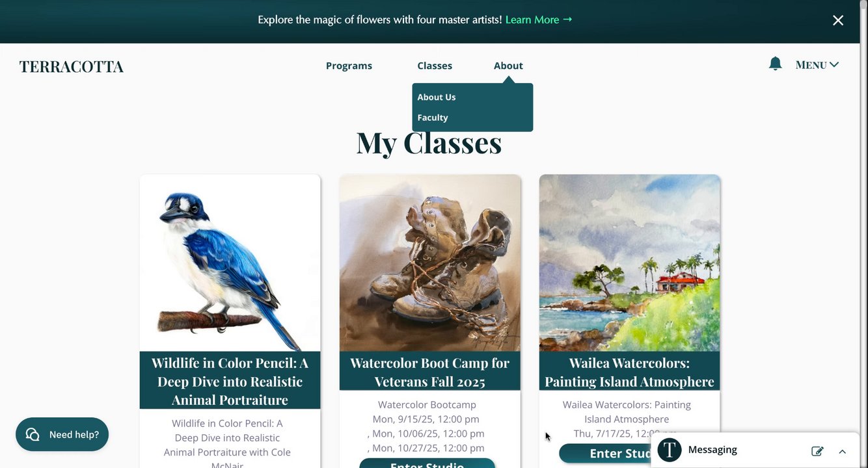Open the island landscape painting thumbnail
868x468 pixels.
click(630, 263)
